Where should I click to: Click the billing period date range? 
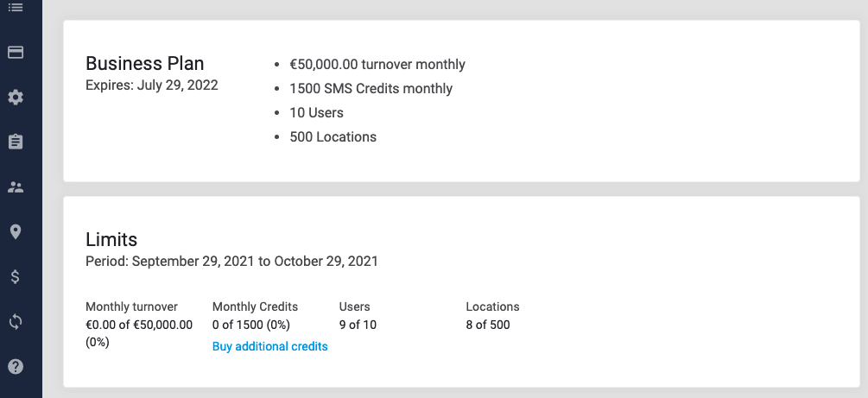click(232, 262)
